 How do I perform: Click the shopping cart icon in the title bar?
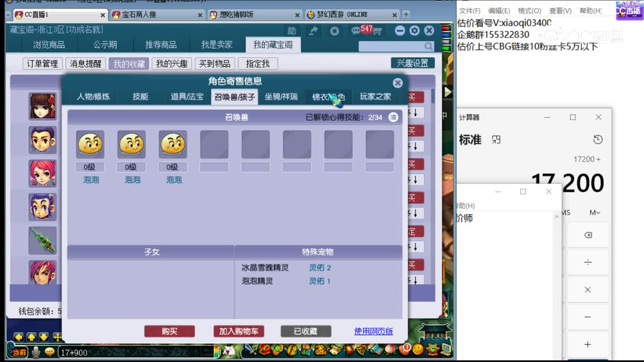[x=378, y=31]
